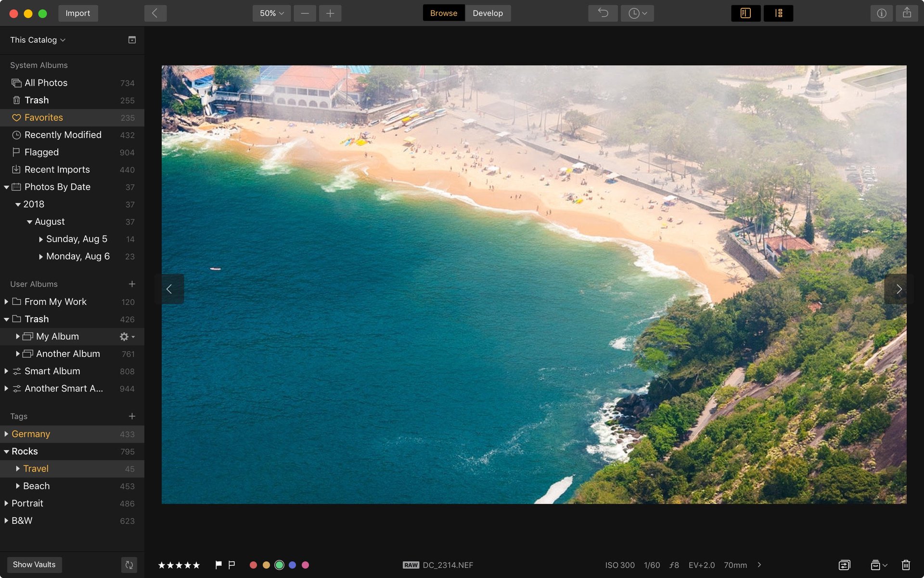Image resolution: width=924 pixels, height=578 pixels.
Task: Open the Flagged album
Action: point(72,152)
